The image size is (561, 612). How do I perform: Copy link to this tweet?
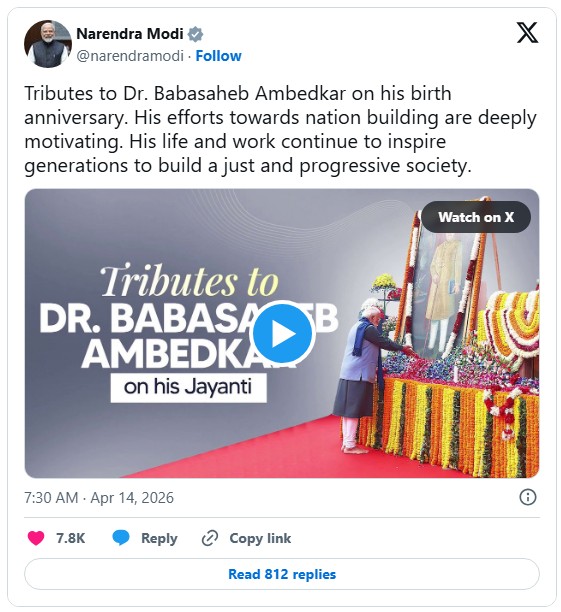[x=260, y=538]
